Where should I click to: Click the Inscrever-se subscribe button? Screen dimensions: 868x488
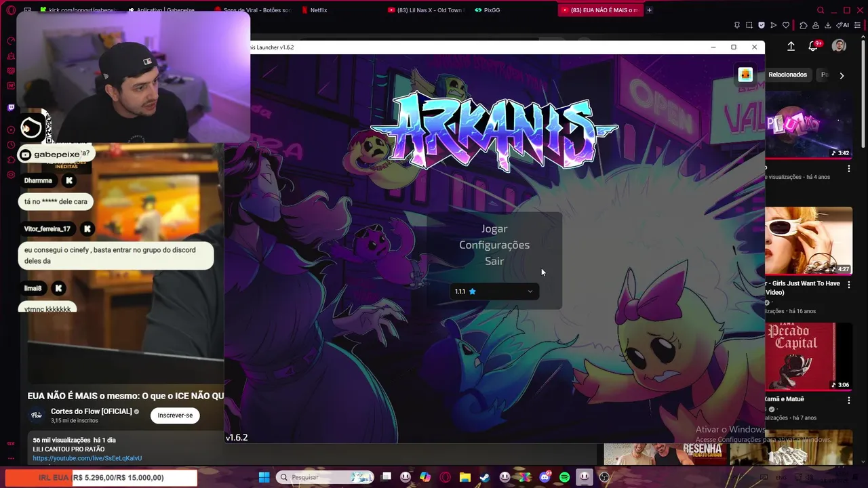(175, 415)
